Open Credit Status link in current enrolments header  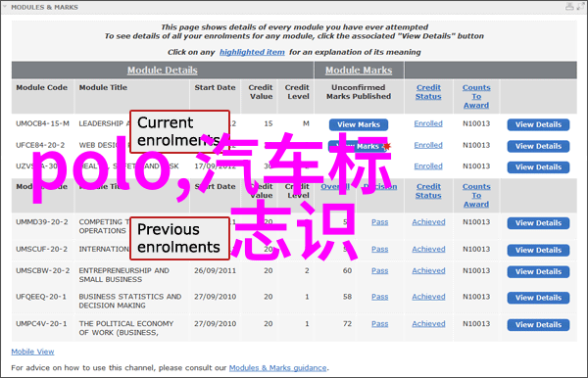pyautogui.click(x=428, y=92)
